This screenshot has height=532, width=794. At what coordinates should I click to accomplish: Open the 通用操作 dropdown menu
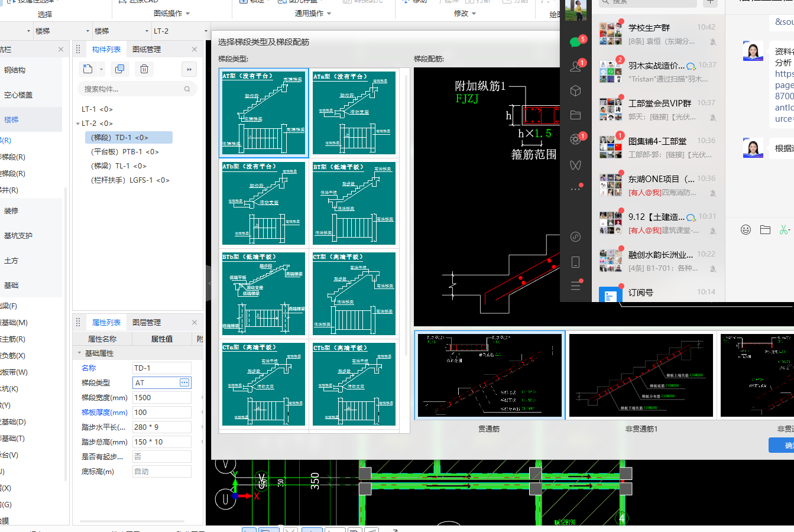313,13
